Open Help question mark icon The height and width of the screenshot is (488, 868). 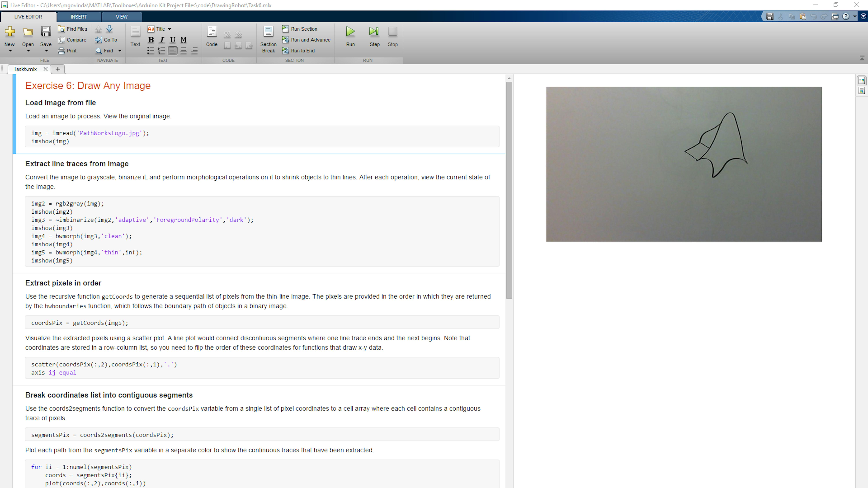pos(846,16)
